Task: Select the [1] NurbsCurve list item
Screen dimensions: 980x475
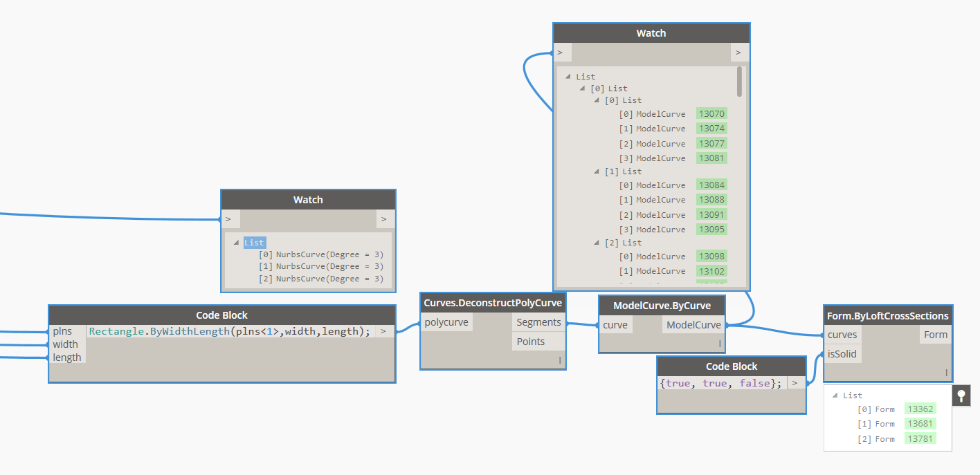Action: pos(321,266)
